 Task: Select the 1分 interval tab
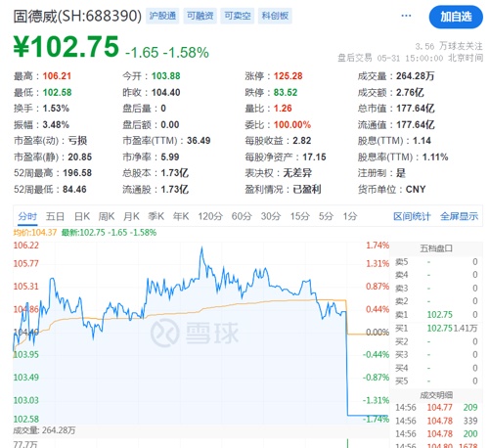click(x=350, y=216)
